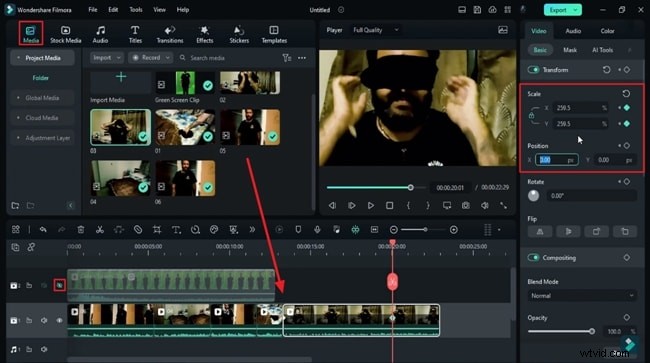Reset the Scale values with reset icon
The width and height of the screenshot is (650, 363).
(626, 94)
